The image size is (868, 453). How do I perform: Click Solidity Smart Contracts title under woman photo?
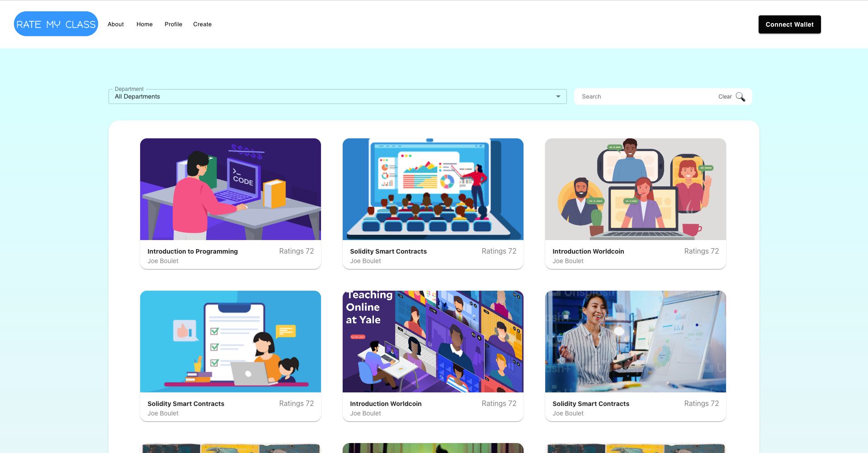pyautogui.click(x=591, y=404)
